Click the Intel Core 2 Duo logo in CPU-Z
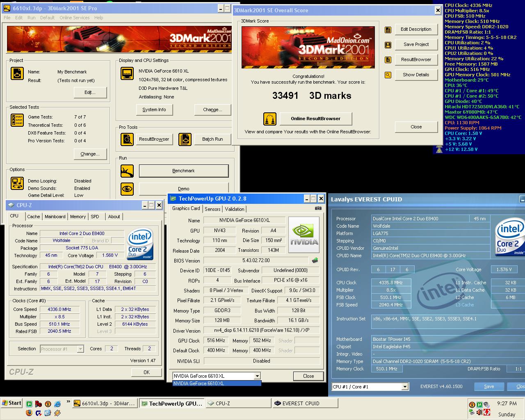The image size is (525, 420). coord(141,244)
